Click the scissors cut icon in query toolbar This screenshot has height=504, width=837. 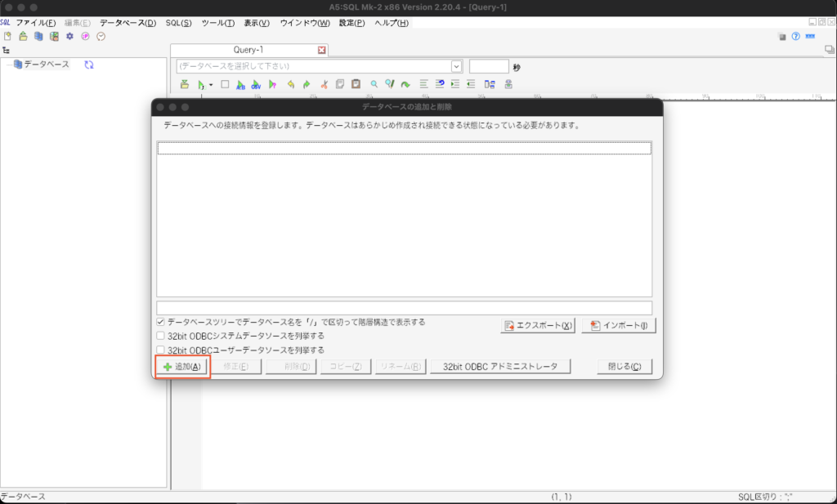(x=325, y=84)
